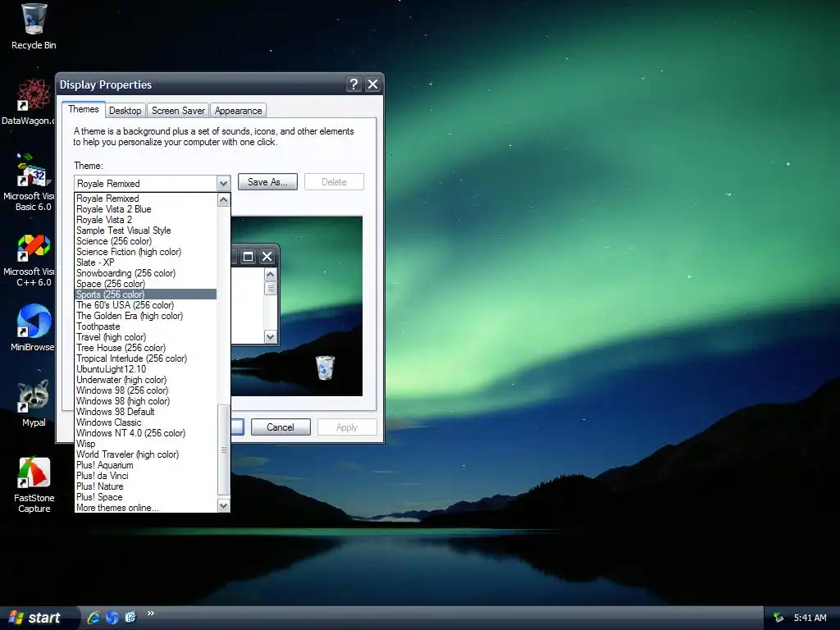Pick the UbuntuLight12.10 theme
Screen dimensions: 840x630
[146, 369]
